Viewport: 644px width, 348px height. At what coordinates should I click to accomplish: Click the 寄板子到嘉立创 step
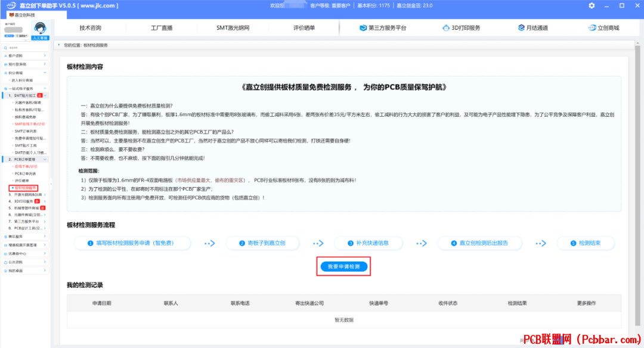pos(262,243)
